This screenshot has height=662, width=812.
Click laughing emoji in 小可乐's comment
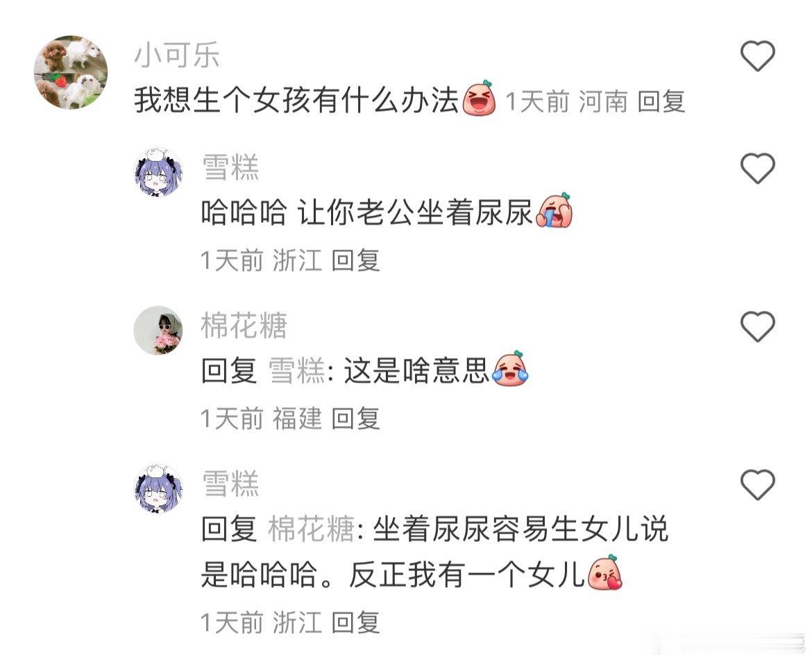479,99
